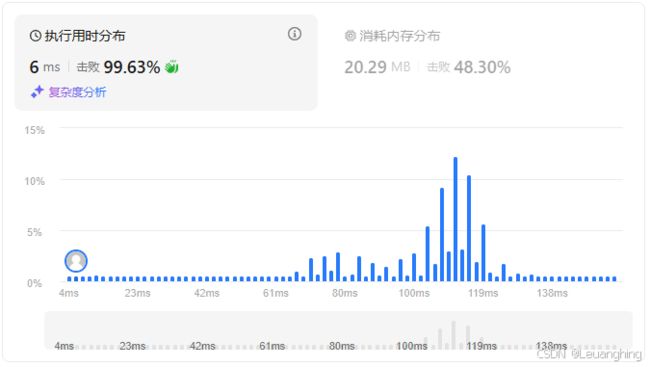Screen dimensions: 650x367
Task: Click the 10% y-axis label
Action: (x=34, y=181)
